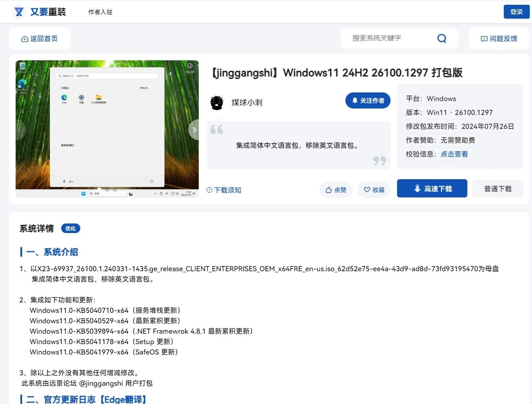Click the back-arrow icon in 返回首页
Screen dimensions: 532x404
pyautogui.click(x=25, y=39)
